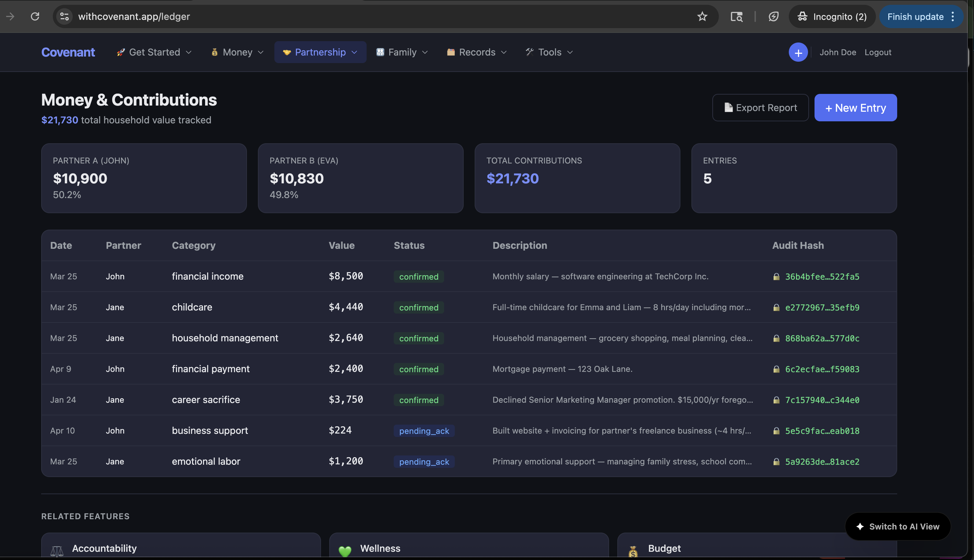Open the Money dropdown menu

(x=237, y=52)
